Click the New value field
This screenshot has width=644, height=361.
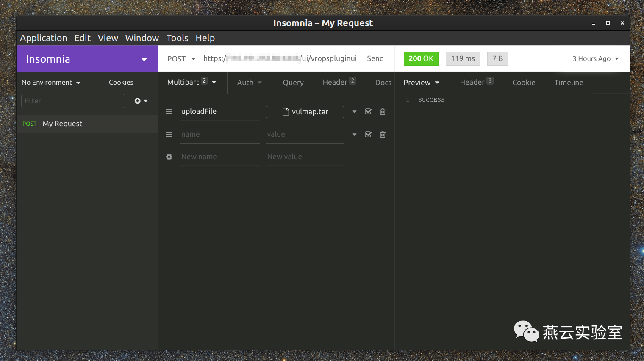click(x=305, y=157)
